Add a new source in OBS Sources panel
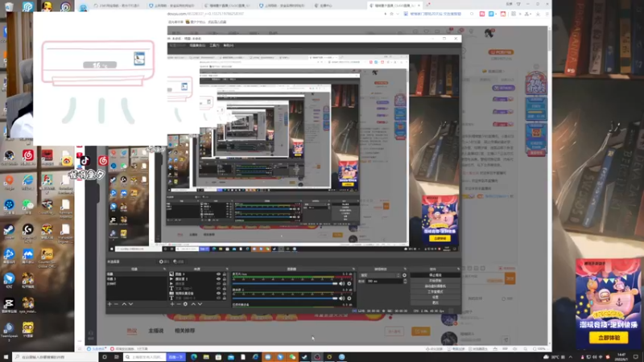The width and height of the screenshot is (644, 362). (172, 304)
